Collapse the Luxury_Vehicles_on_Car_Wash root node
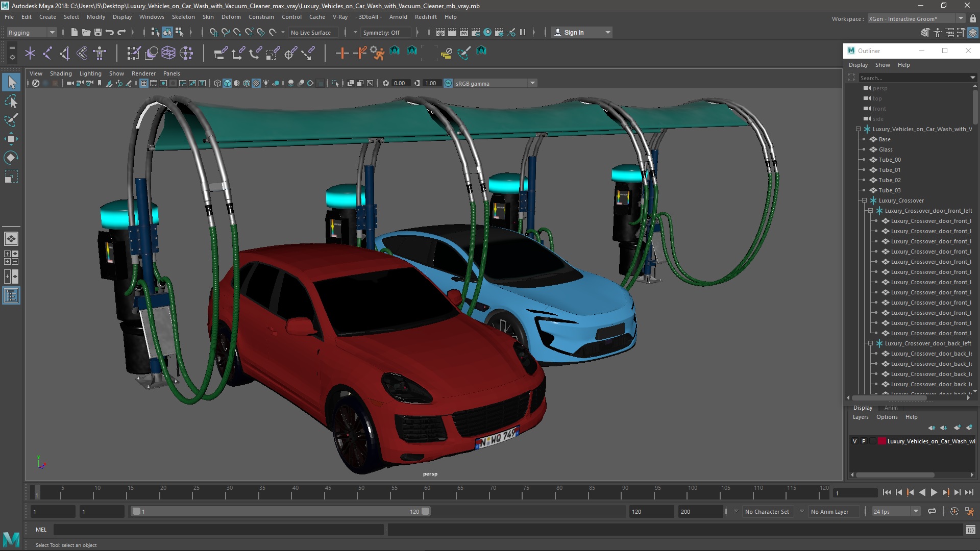980x551 pixels. (858, 129)
